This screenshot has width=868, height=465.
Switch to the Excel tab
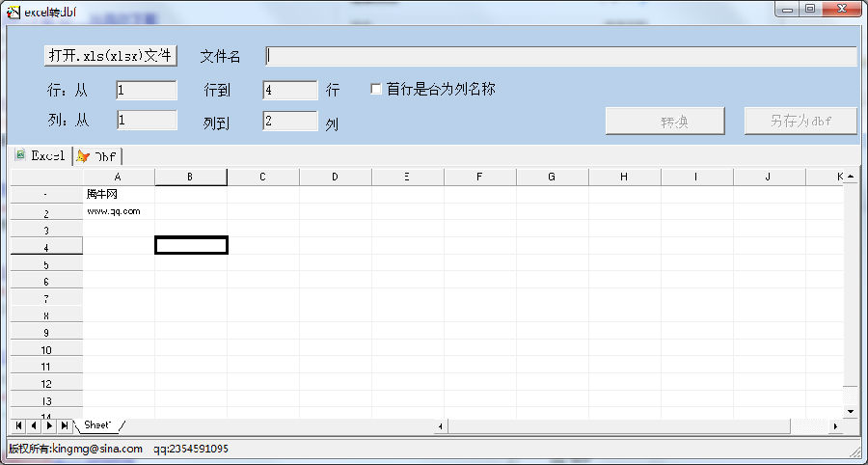41,155
